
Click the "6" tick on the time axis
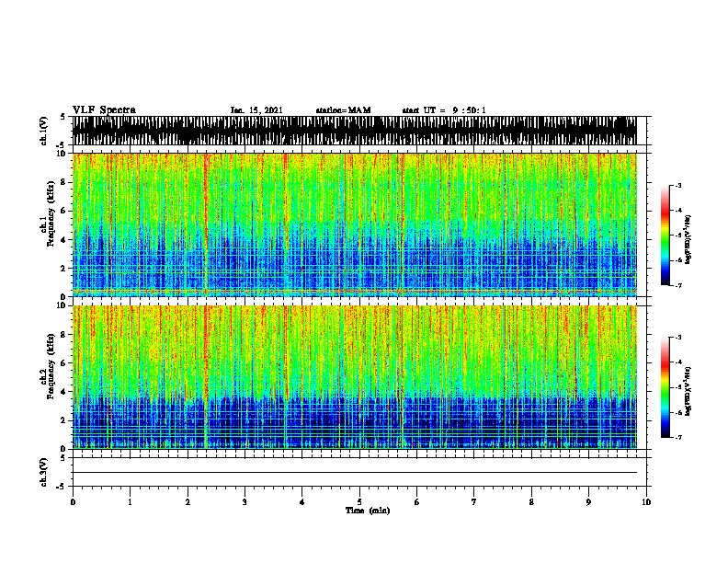point(417,502)
